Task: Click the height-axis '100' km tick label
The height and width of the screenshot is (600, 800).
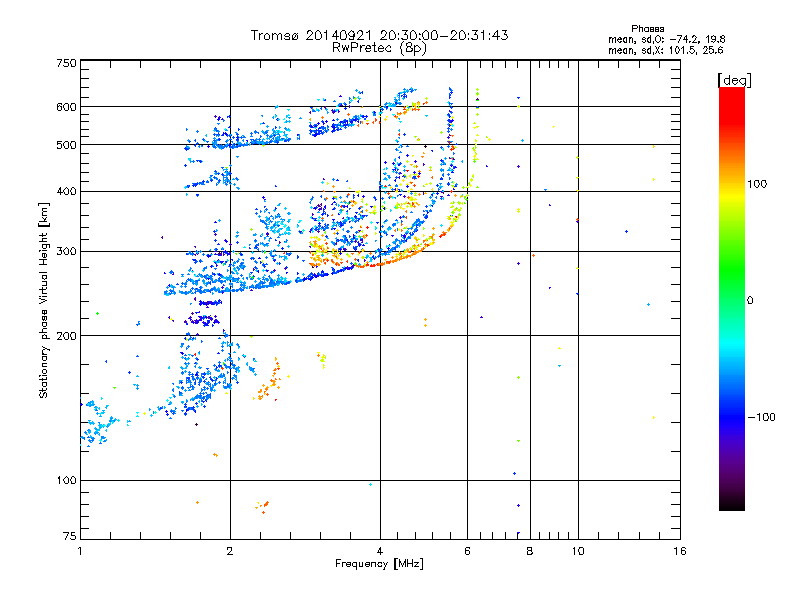Action: (x=66, y=480)
